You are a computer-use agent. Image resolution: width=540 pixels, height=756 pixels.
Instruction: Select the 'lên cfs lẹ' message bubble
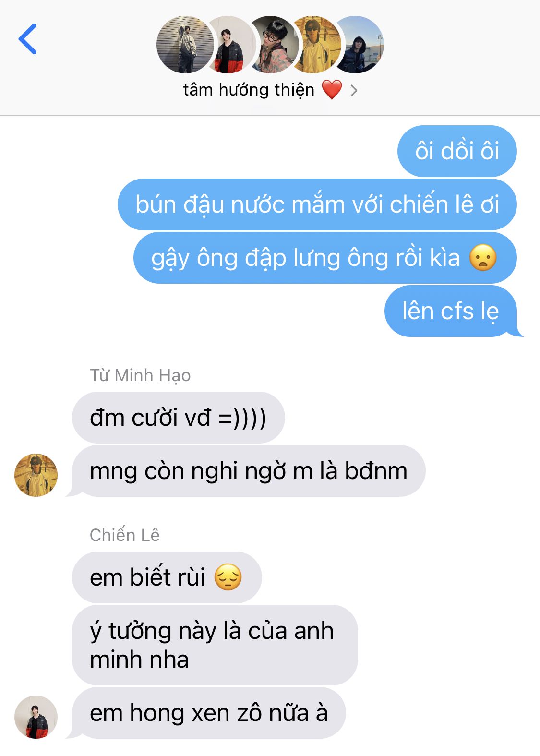click(x=451, y=311)
